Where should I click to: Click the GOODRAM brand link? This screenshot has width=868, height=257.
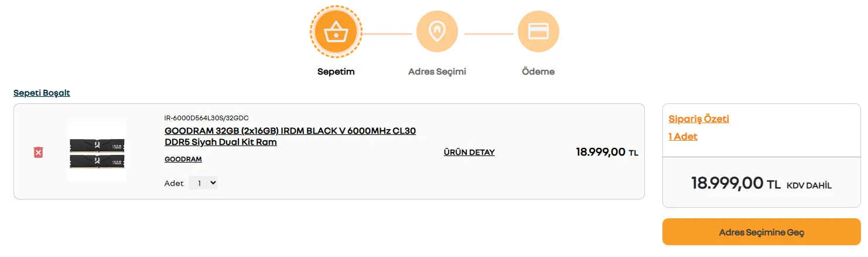click(183, 159)
